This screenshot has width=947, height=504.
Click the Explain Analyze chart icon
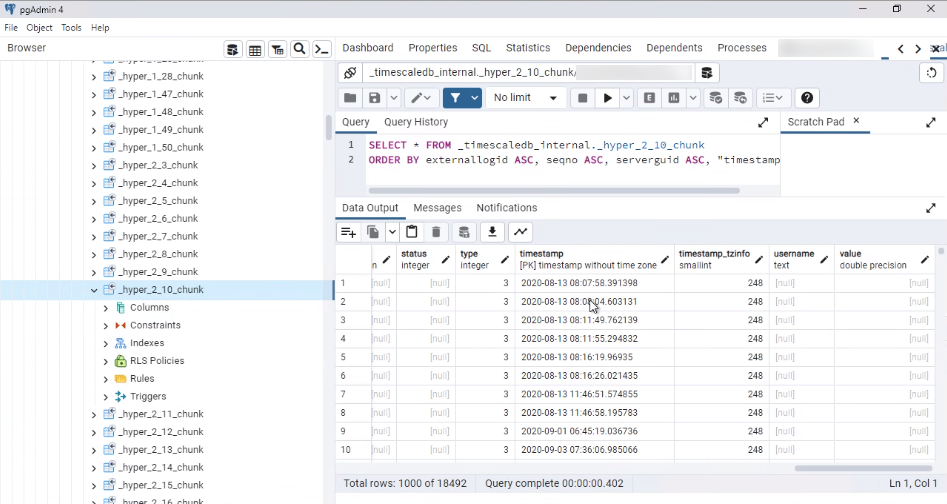[x=674, y=98]
